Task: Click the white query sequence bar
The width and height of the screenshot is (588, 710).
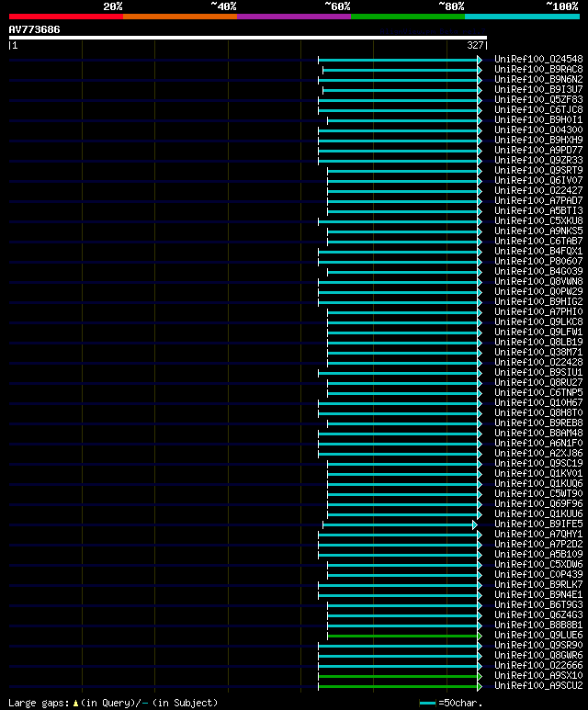Action: [248, 38]
